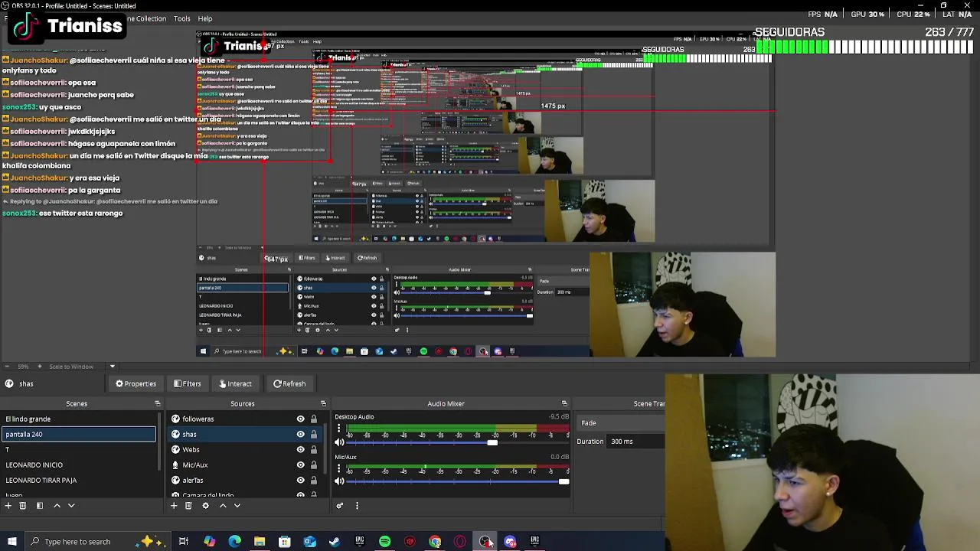Open Task View on the taskbar
The image size is (980, 551).
[x=184, y=542]
